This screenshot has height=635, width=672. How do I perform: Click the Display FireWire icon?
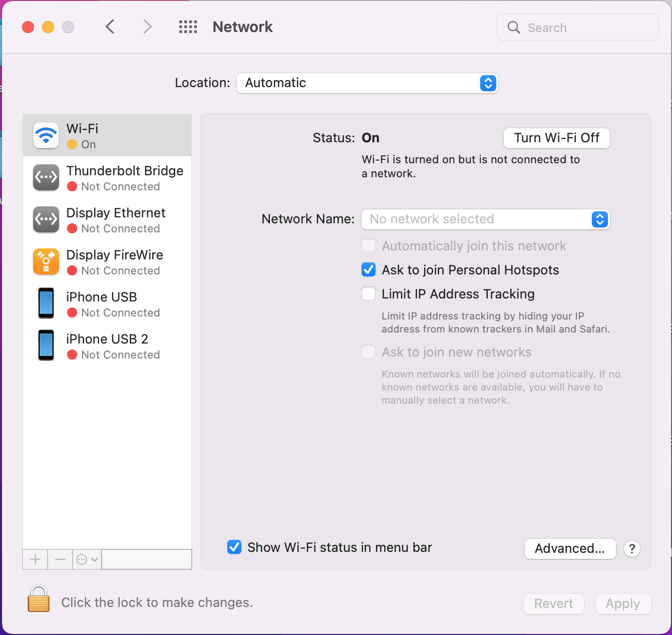pos(46,261)
